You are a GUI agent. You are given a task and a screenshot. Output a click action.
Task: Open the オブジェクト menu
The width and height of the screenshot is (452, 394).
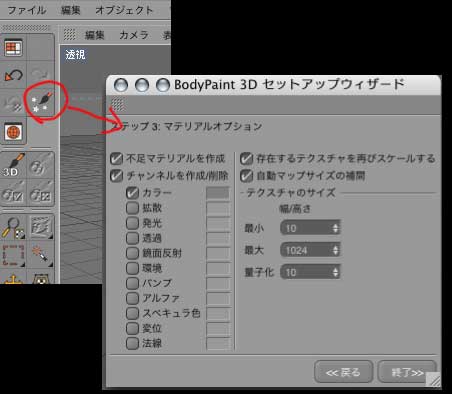click(124, 10)
